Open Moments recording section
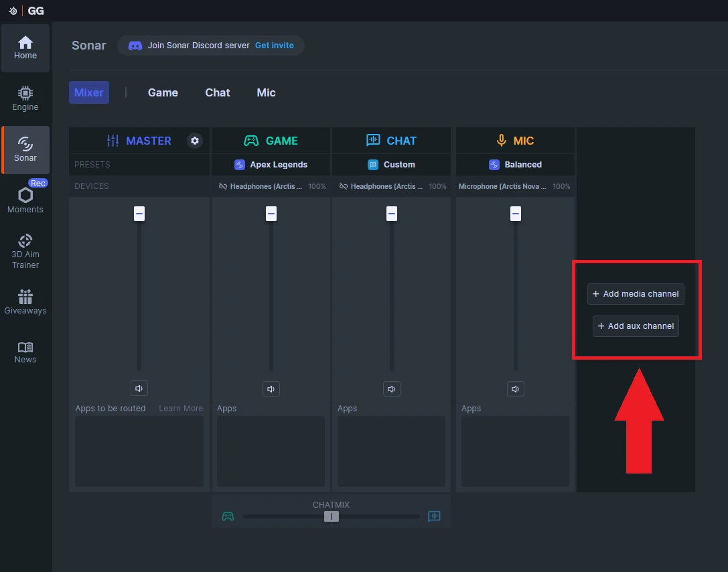Viewport: 728px width, 572px height. pos(25,200)
